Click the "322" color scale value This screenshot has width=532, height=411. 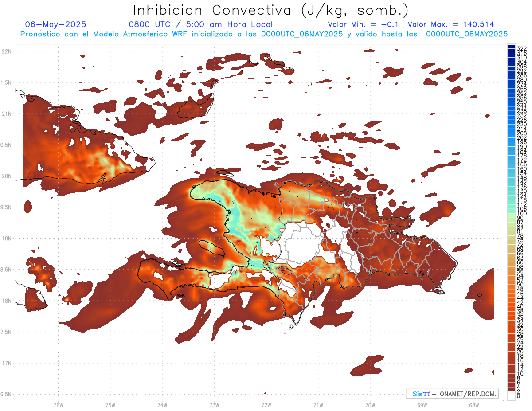(521, 48)
